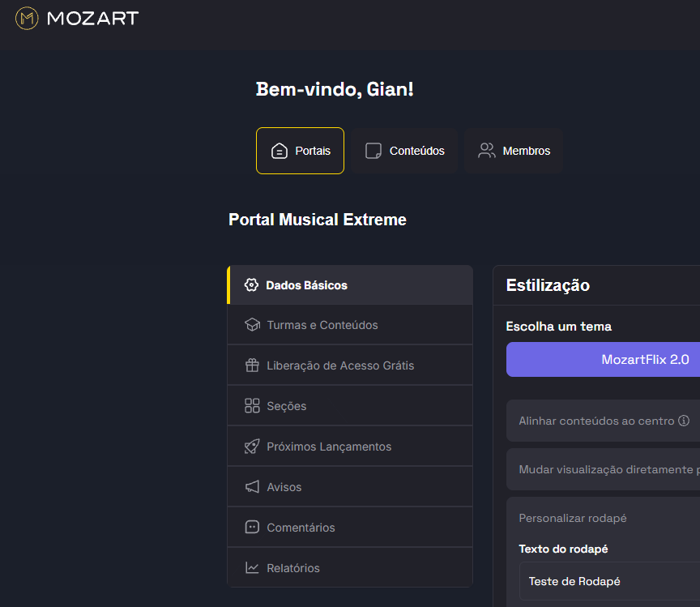Toggle Mudar visualização diretamente option
700x607 pixels.
608,469
